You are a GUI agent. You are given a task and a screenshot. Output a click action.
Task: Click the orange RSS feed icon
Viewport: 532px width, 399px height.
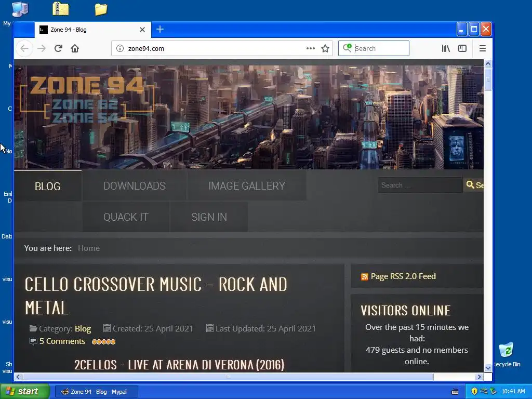(x=364, y=277)
